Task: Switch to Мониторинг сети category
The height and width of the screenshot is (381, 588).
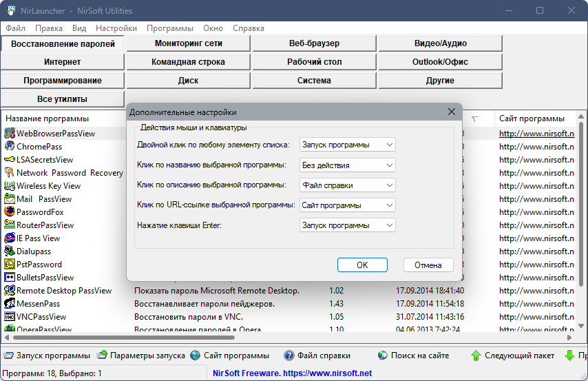Action: click(188, 43)
